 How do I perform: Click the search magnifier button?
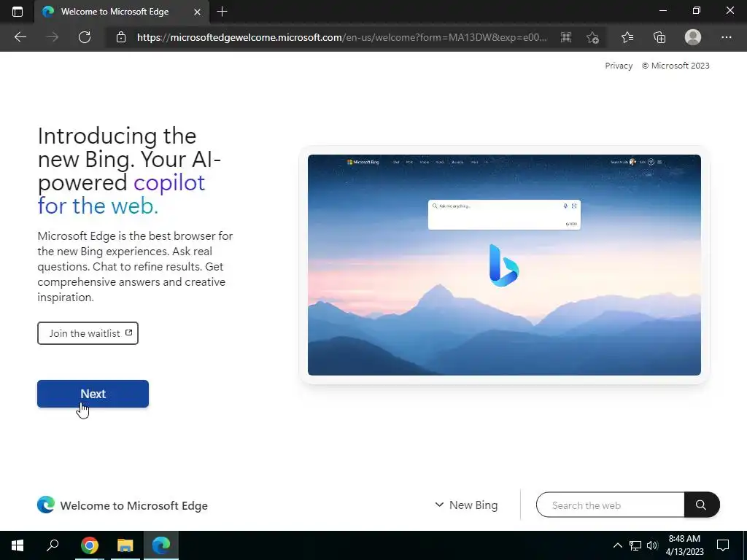point(701,505)
